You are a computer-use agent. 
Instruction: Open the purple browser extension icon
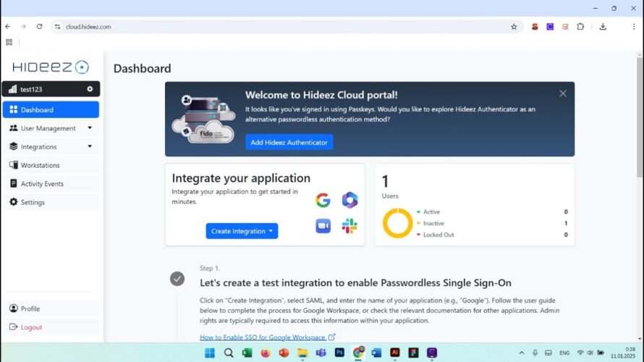coord(550,27)
